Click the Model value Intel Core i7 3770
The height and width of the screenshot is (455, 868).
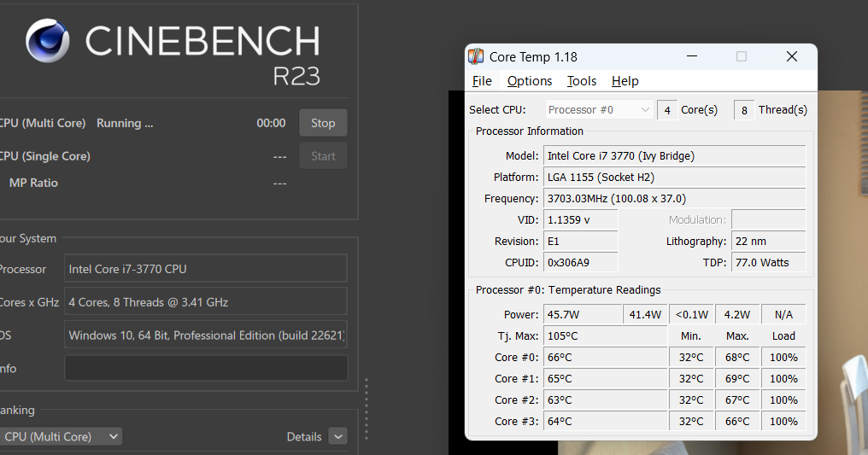pos(674,156)
